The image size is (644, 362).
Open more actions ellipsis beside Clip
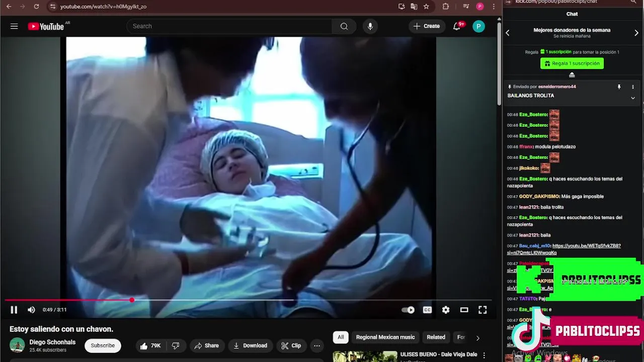point(317,345)
